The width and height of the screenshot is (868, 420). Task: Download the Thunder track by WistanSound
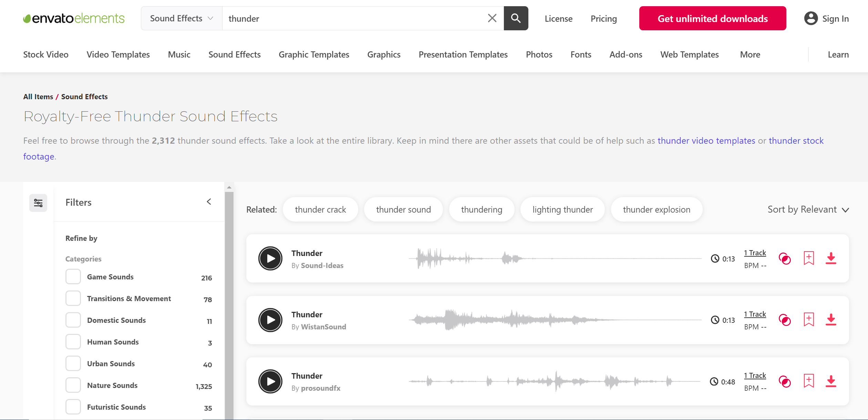point(831,320)
